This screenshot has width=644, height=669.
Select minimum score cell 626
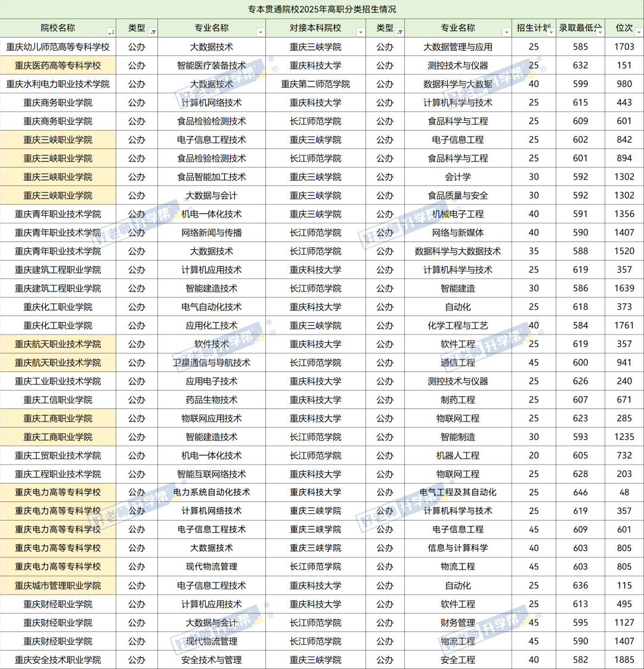click(580, 381)
